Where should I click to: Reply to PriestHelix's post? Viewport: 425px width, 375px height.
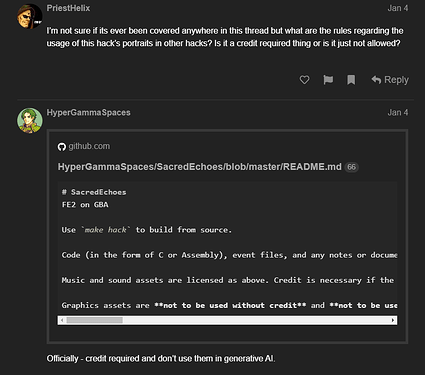(x=390, y=80)
